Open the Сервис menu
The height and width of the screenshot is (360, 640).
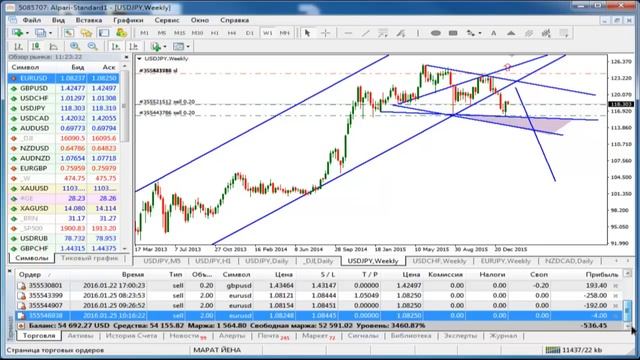coord(167,20)
